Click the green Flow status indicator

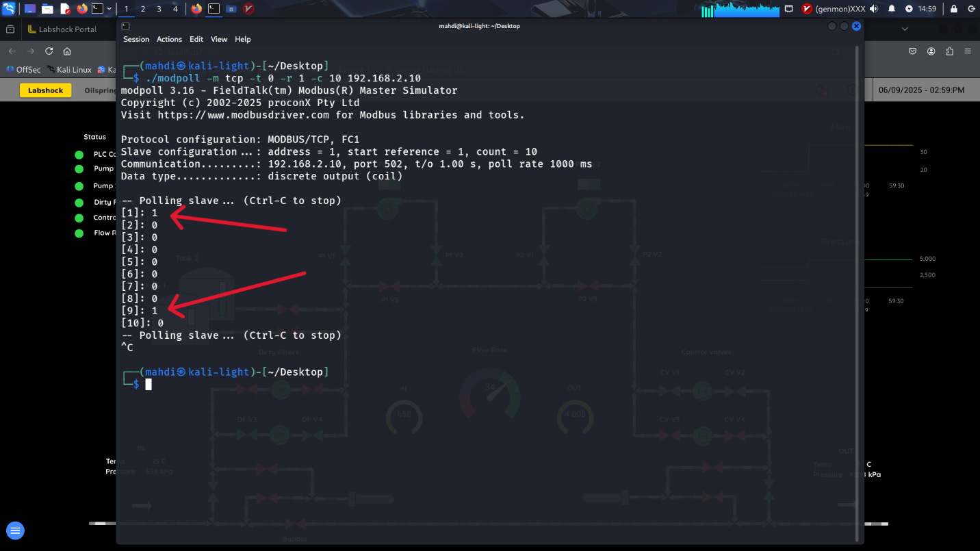point(79,233)
